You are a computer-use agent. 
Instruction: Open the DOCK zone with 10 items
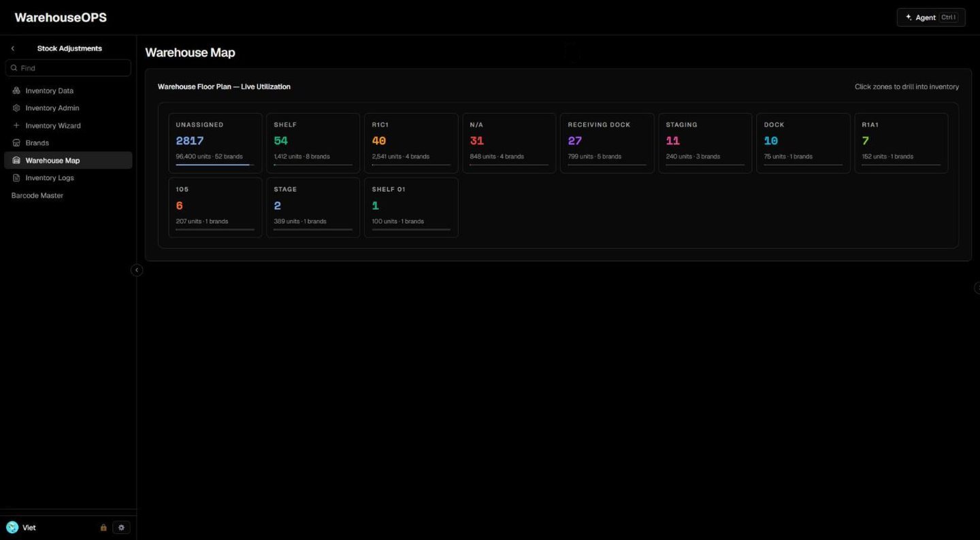[x=803, y=143]
